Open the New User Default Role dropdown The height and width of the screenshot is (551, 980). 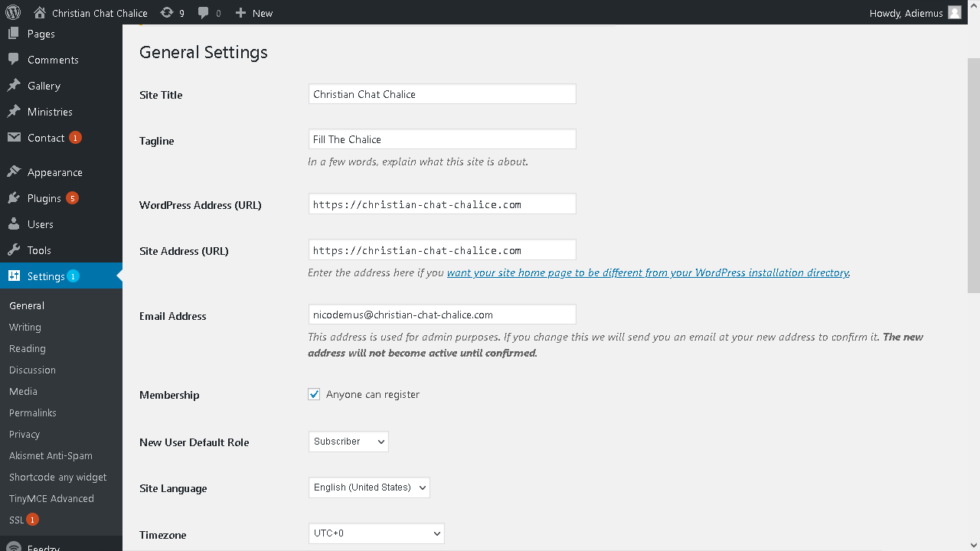coord(348,442)
